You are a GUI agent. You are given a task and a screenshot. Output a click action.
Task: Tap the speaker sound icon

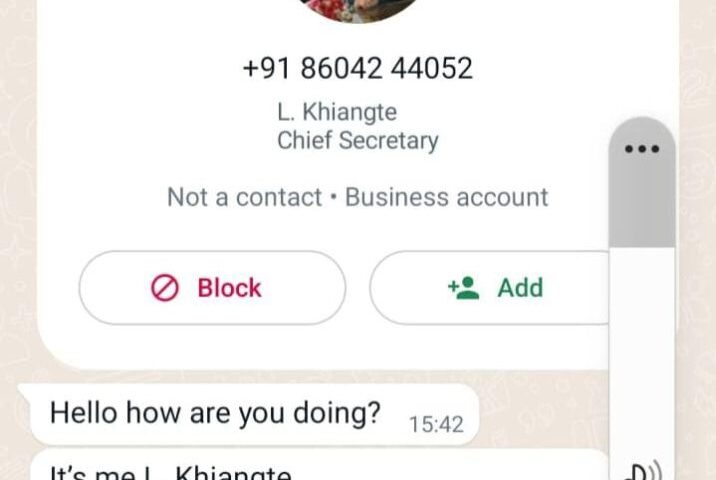coord(644,470)
